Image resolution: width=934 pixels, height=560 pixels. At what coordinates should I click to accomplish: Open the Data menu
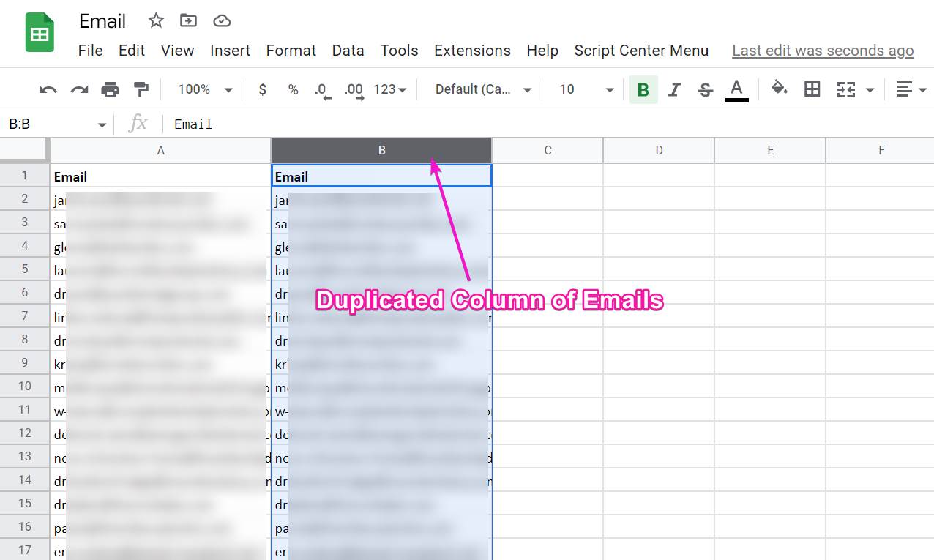(x=348, y=51)
